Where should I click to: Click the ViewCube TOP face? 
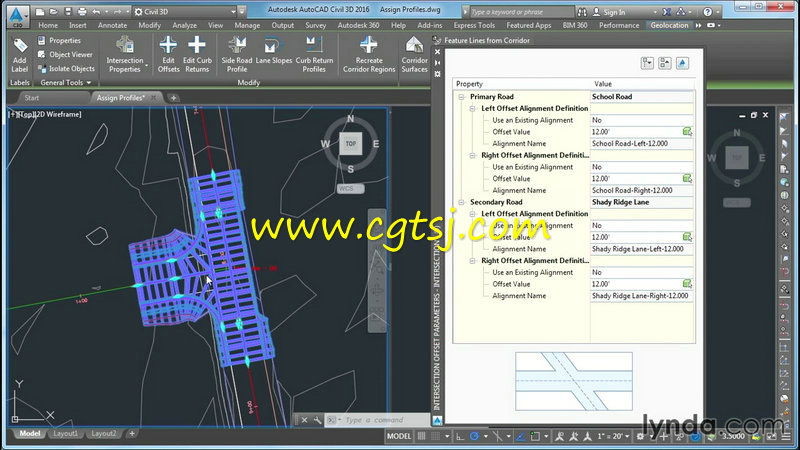(351, 144)
